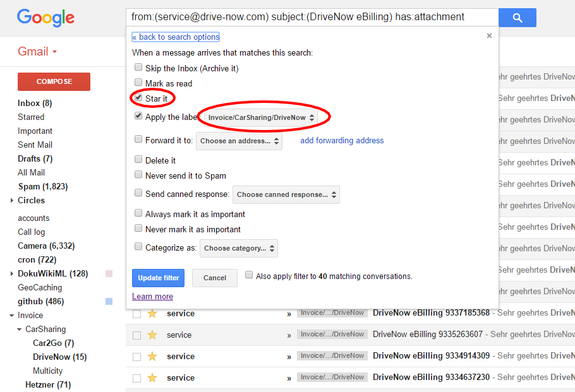Click importance marker on eBilling 9335263607 row

289,335
